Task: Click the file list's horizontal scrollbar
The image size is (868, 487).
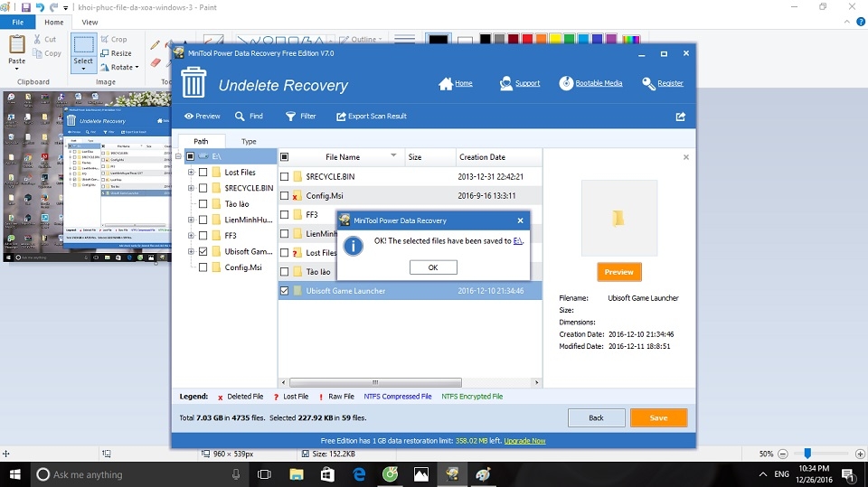Action: tap(375, 382)
